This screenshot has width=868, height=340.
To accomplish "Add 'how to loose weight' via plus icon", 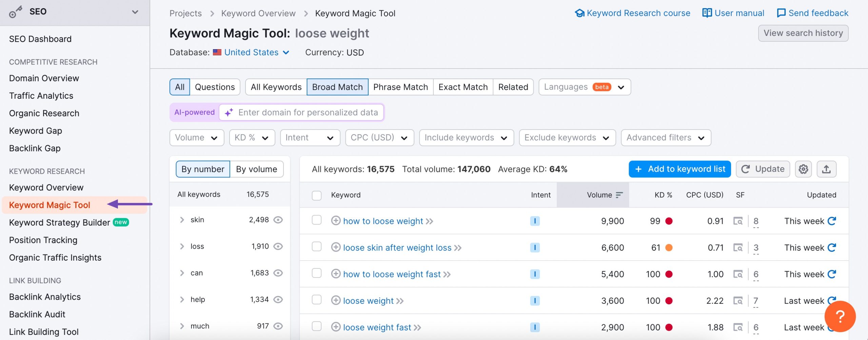I will 336,221.
